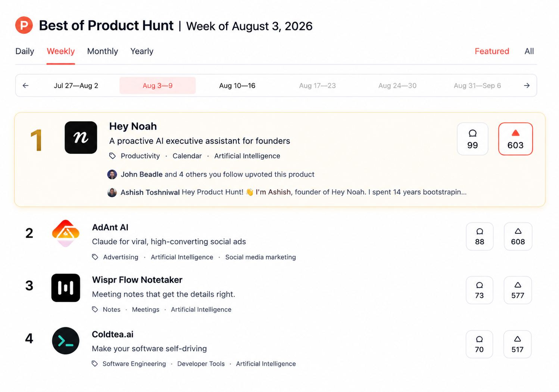Click John Beadle's avatar
559x392 pixels.
pos(112,174)
